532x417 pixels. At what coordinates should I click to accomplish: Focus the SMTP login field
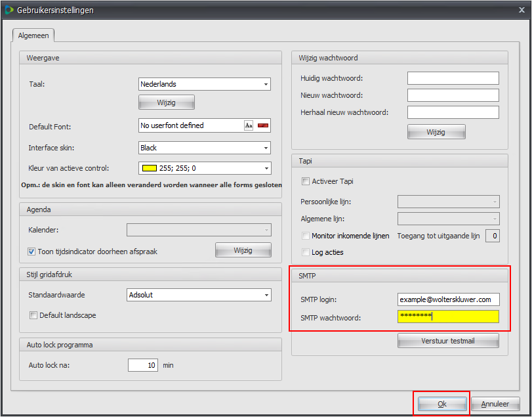pos(448,299)
